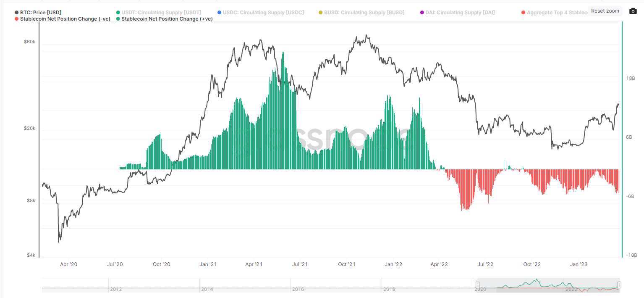Click 2012 on the navigator timeline

pos(115,290)
